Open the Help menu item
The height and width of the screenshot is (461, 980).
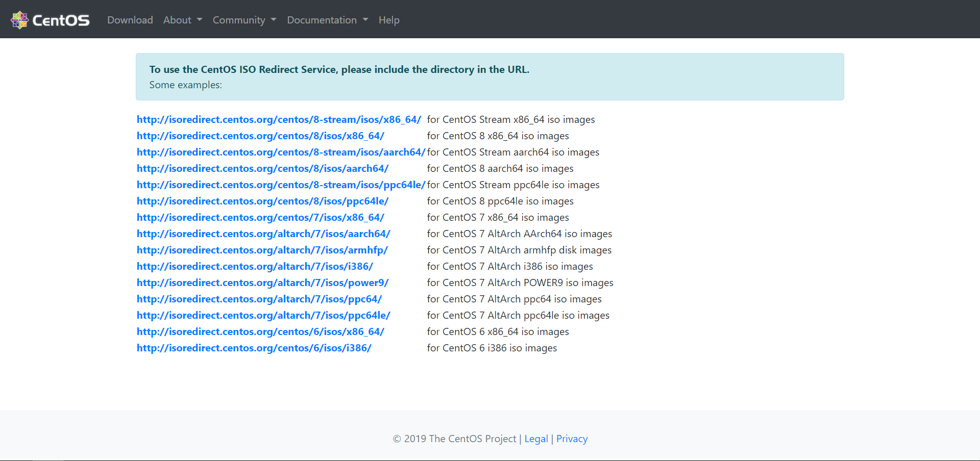tap(389, 20)
